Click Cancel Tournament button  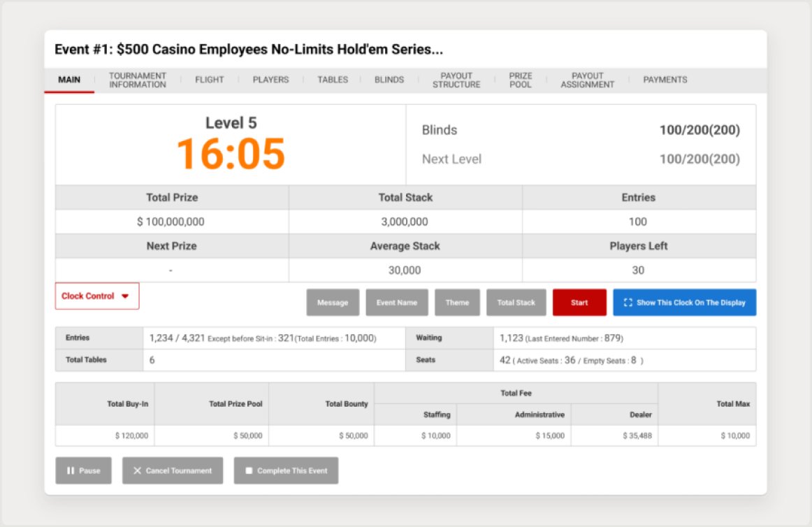coord(173,470)
